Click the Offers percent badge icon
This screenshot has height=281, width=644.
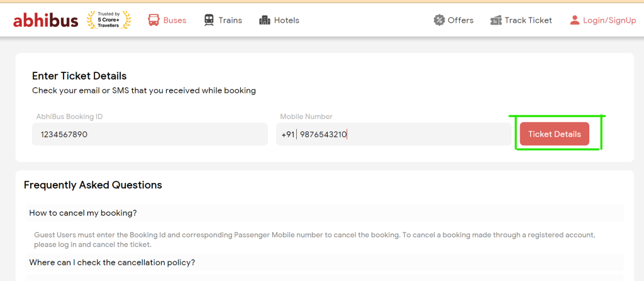point(439,20)
